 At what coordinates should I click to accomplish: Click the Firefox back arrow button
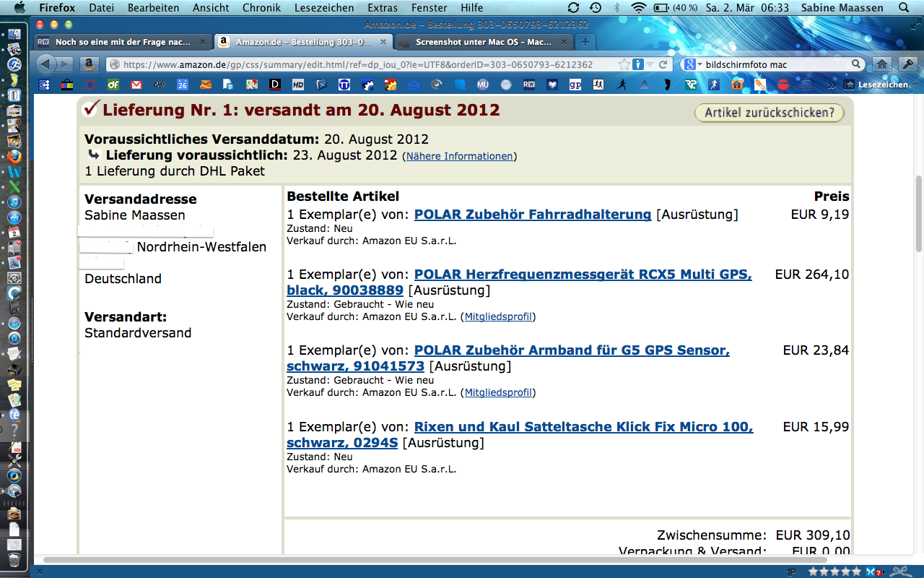(x=46, y=64)
